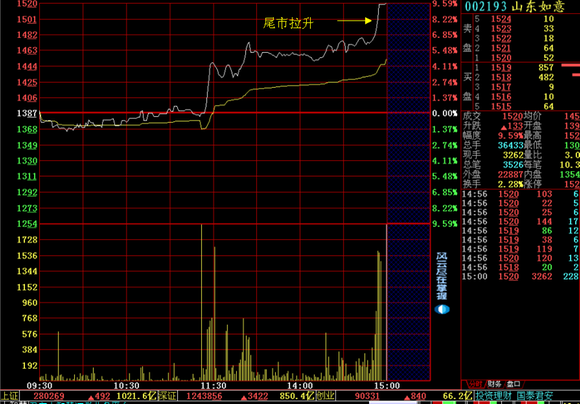This screenshot has height=404, width=580.
Task: Select sell level 5 price 1524
Action: (x=501, y=19)
